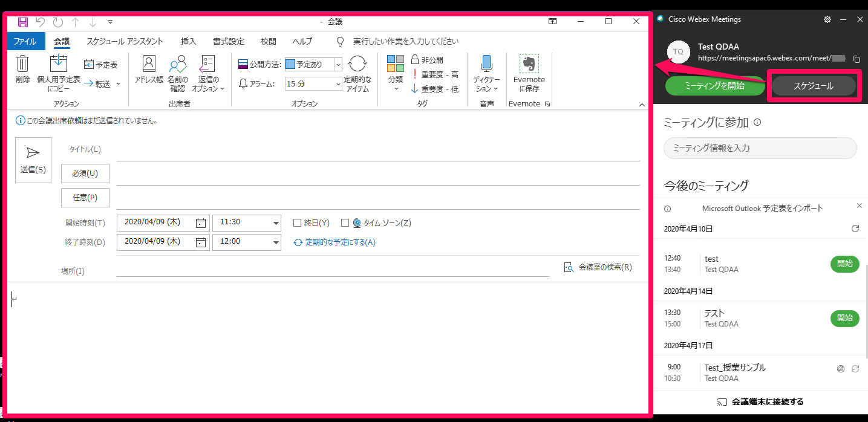Undo the last action in the Outlook title bar
This screenshot has height=422, width=868.
[x=41, y=22]
